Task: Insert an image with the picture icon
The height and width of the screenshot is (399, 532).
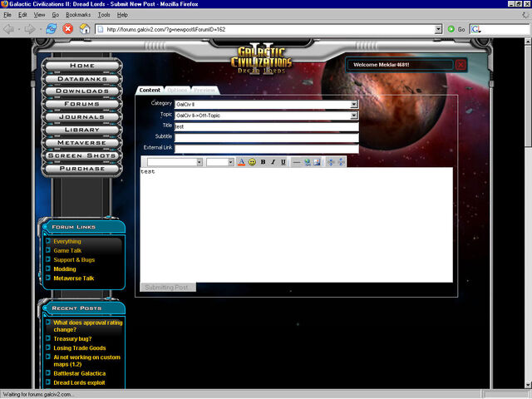Action: 317,162
